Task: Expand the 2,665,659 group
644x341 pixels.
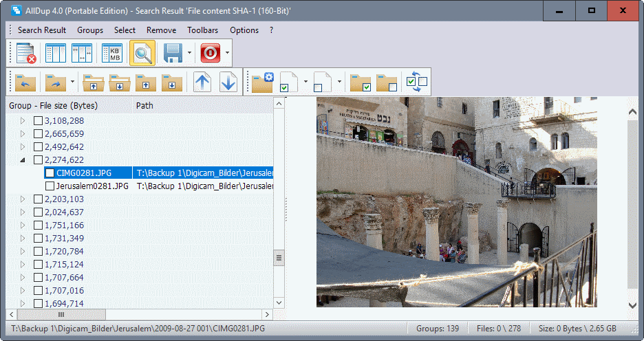Action: [x=22, y=133]
